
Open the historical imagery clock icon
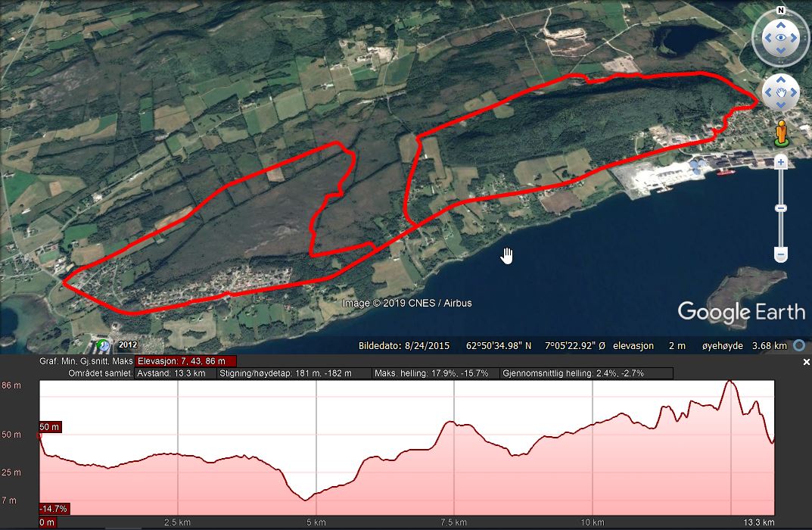click(104, 345)
